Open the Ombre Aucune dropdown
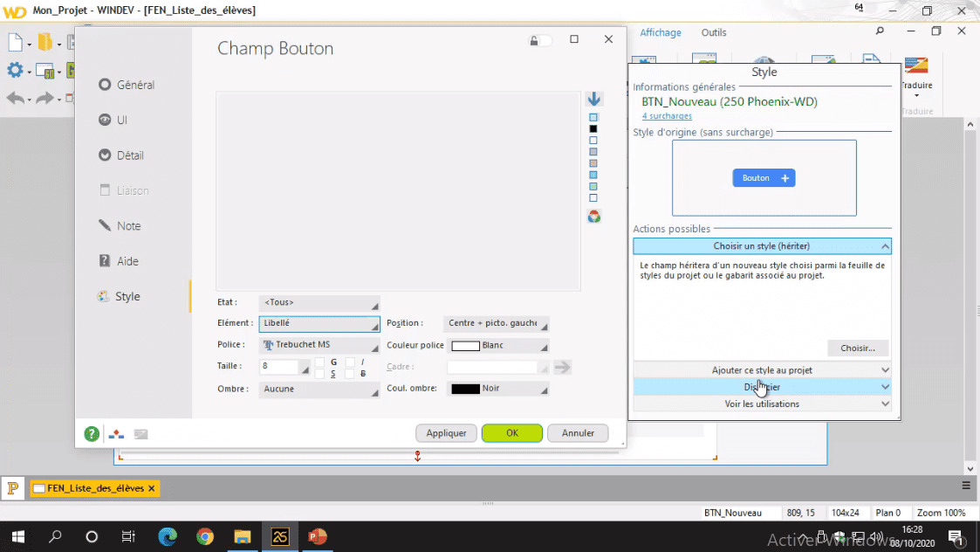 [x=319, y=390]
